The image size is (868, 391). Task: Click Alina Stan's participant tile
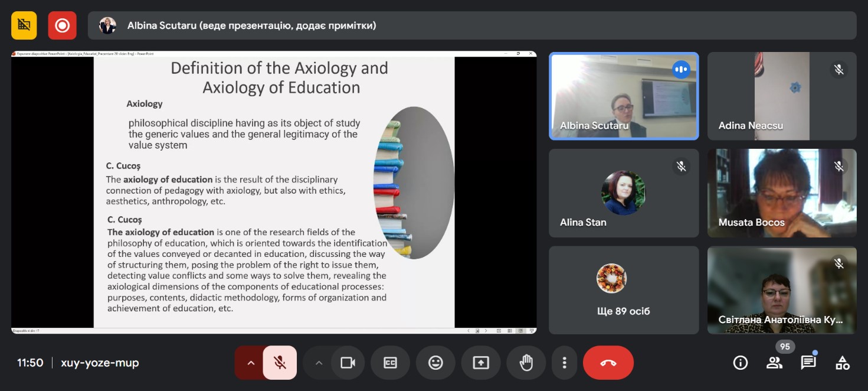point(624,193)
